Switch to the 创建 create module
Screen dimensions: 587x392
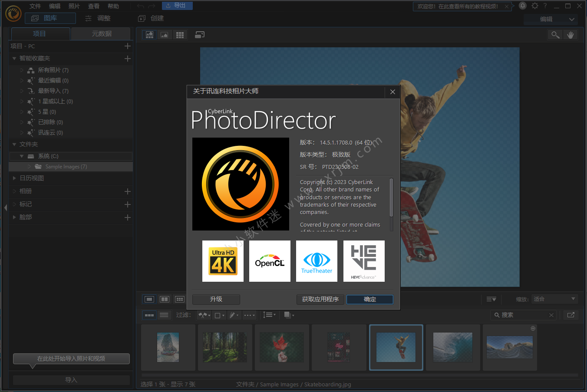tap(151, 18)
